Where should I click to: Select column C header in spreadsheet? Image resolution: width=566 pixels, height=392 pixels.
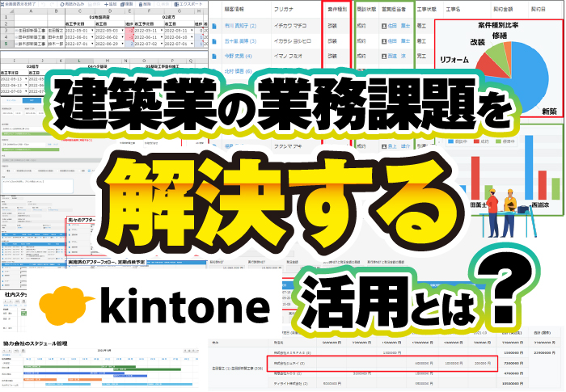click(80, 11)
